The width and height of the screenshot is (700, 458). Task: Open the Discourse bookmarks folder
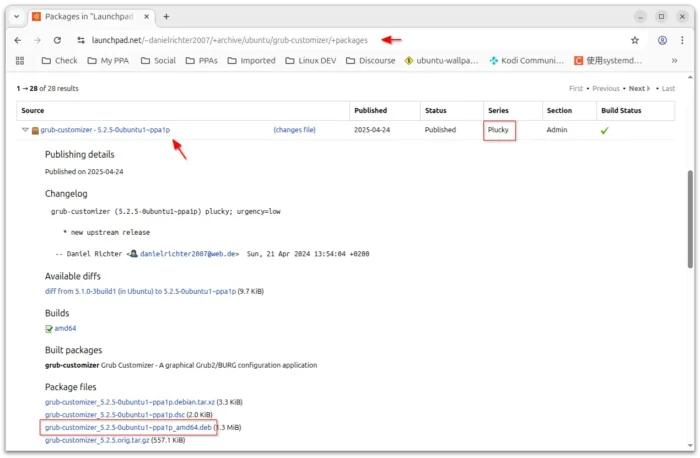pyautogui.click(x=371, y=61)
